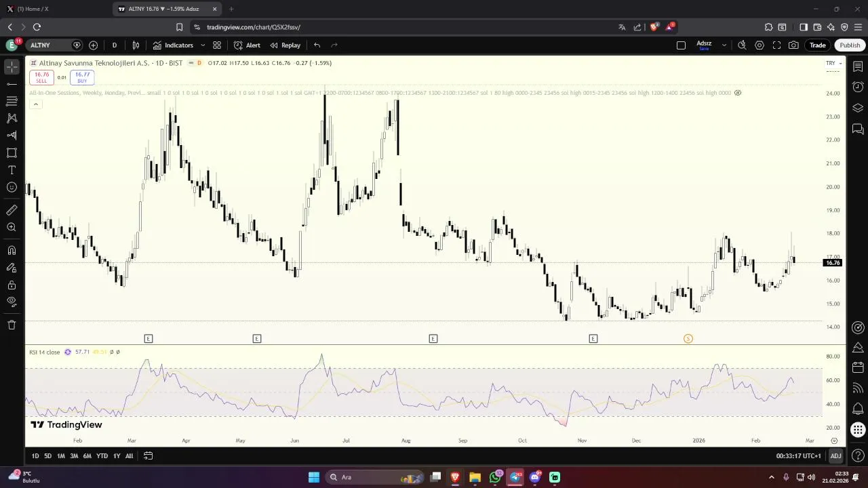Remove drawings with the trash icon
868x488 pixels.
[x=12, y=325]
